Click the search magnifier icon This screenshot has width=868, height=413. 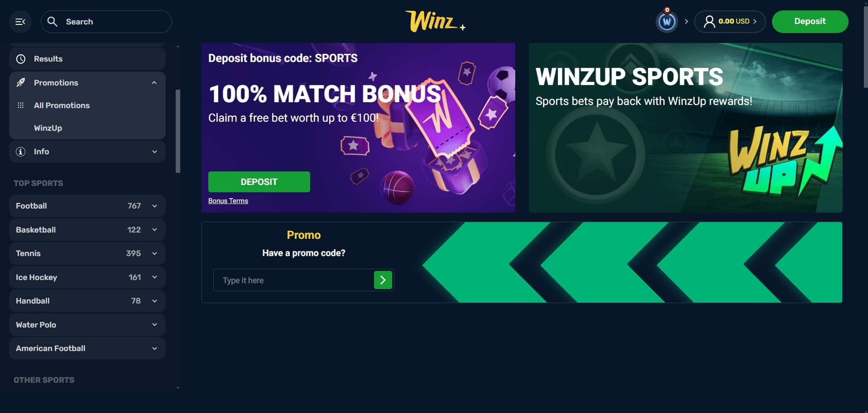point(53,22)
